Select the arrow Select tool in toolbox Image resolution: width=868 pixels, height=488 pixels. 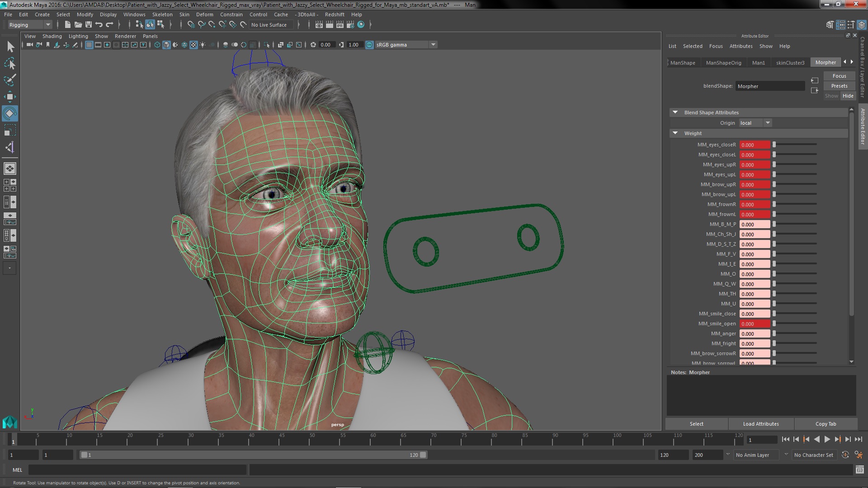pos(10,47)
